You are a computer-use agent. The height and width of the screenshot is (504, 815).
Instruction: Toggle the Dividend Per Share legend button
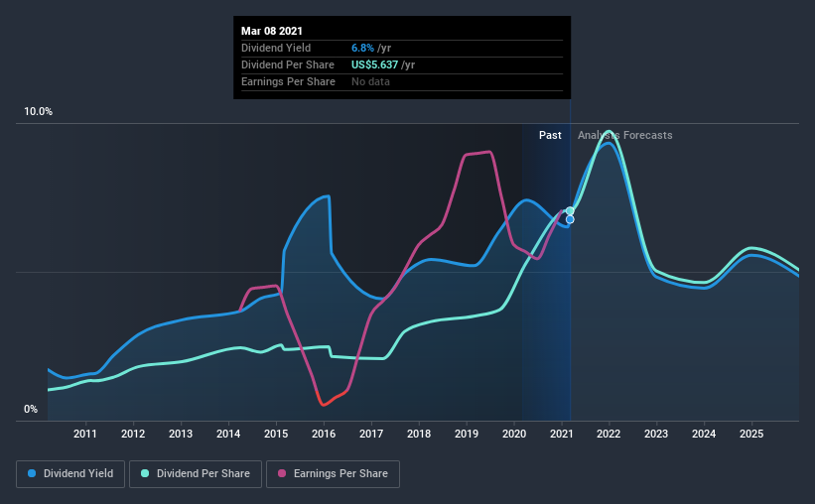pyautogui.click(x=196, y=474)
